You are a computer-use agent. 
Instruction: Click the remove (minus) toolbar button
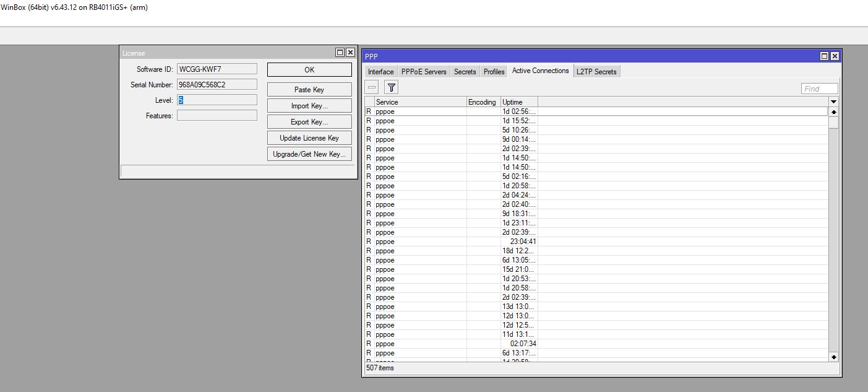tap(372, 88)
